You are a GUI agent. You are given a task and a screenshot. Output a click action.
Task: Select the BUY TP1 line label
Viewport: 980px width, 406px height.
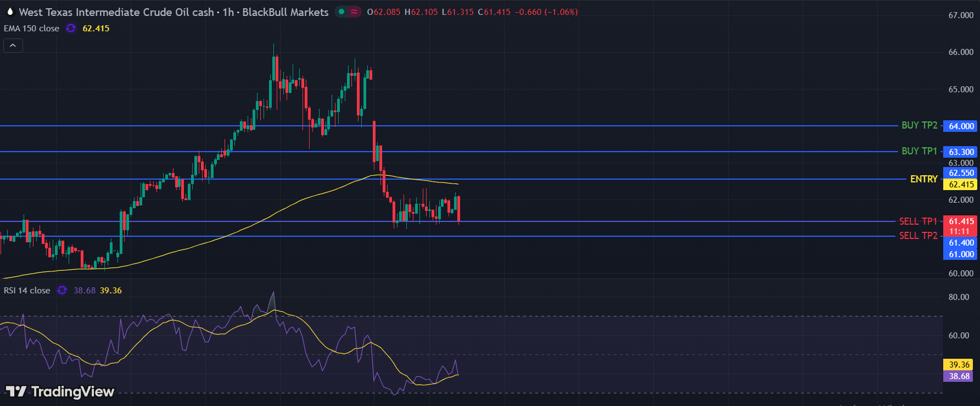919,151
